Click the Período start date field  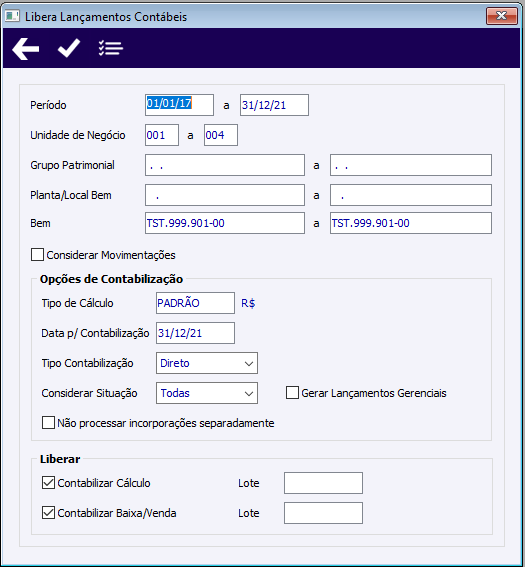pos(179,105)
